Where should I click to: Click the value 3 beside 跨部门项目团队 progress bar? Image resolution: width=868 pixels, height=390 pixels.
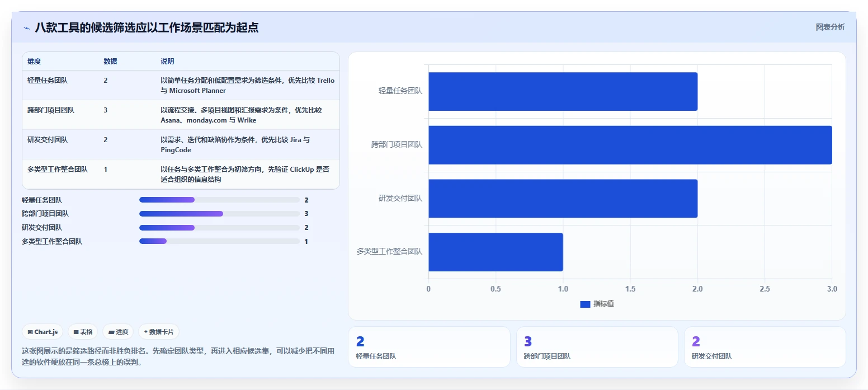pos(306,214)
